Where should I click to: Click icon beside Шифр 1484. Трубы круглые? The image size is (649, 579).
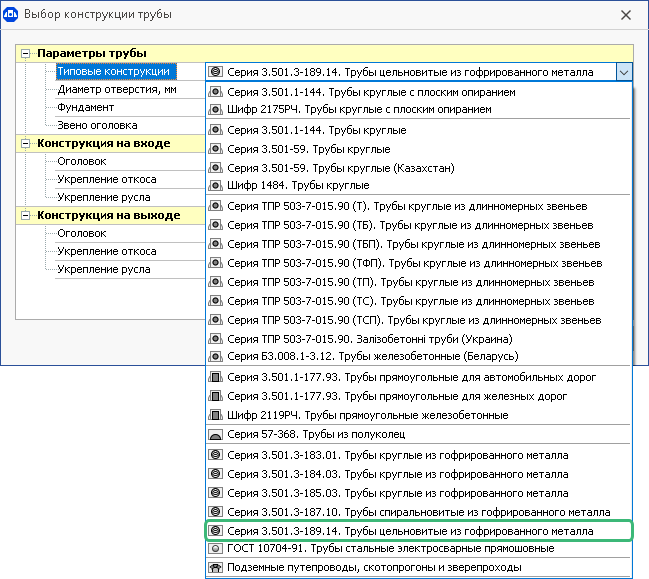215,185
